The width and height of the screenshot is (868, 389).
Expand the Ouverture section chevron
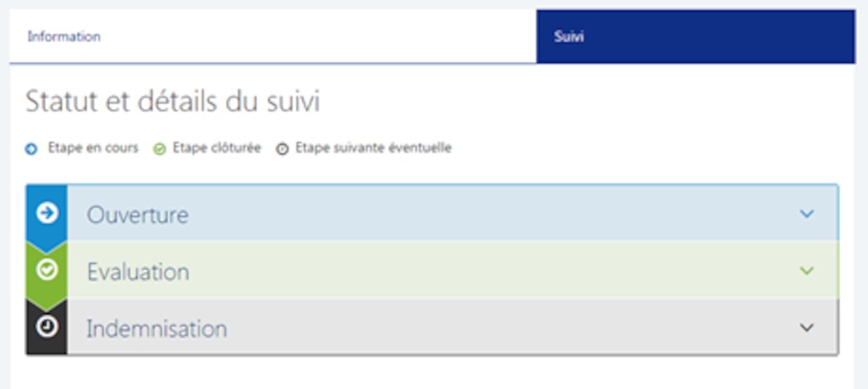[807, 214]
